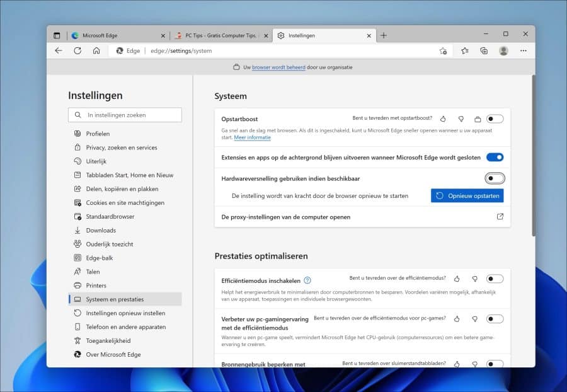Viewport: 567px width, 392px height.
Task: Click the managed-browser briefcase icon
Action: click(x=236, y=67)
